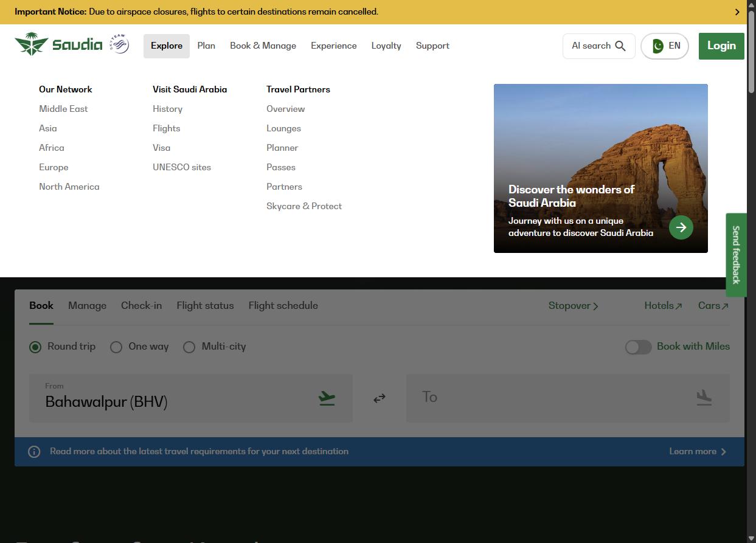
Task: Open Africa network link
Action: (x=52, y=148)
